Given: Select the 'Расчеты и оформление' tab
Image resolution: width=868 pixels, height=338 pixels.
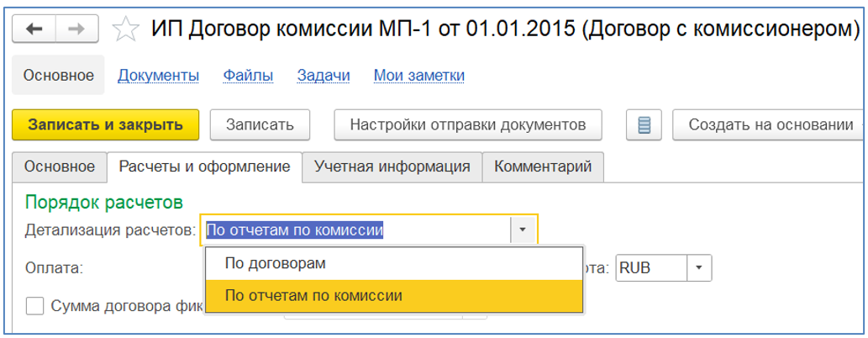Looking at the screenshot, I should coord(204,166).
